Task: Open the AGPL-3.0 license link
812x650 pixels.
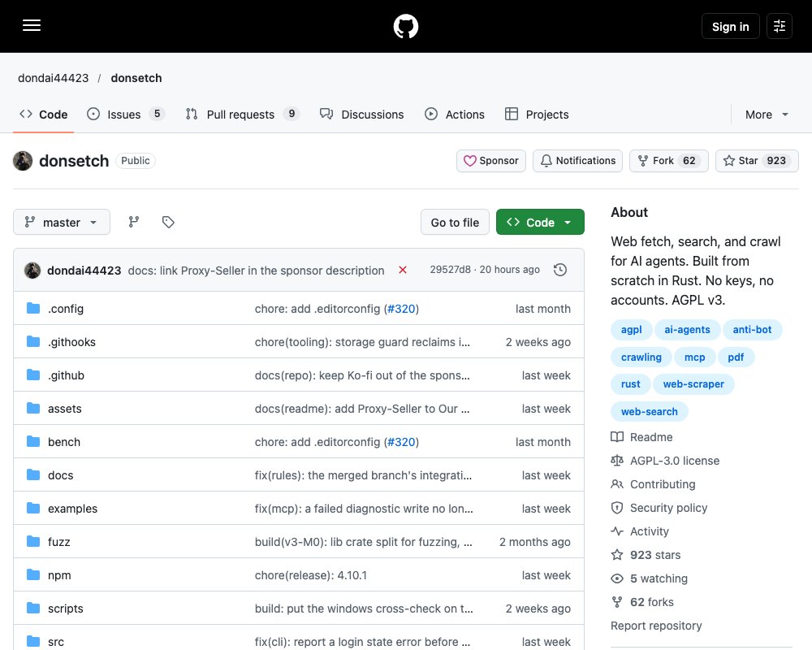Action: tap(665, 461)
